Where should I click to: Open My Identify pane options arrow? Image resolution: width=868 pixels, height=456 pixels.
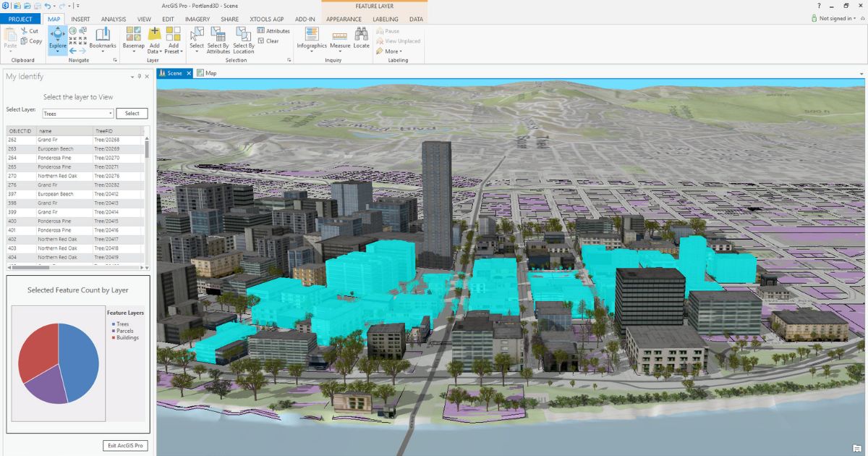(132, 76)
